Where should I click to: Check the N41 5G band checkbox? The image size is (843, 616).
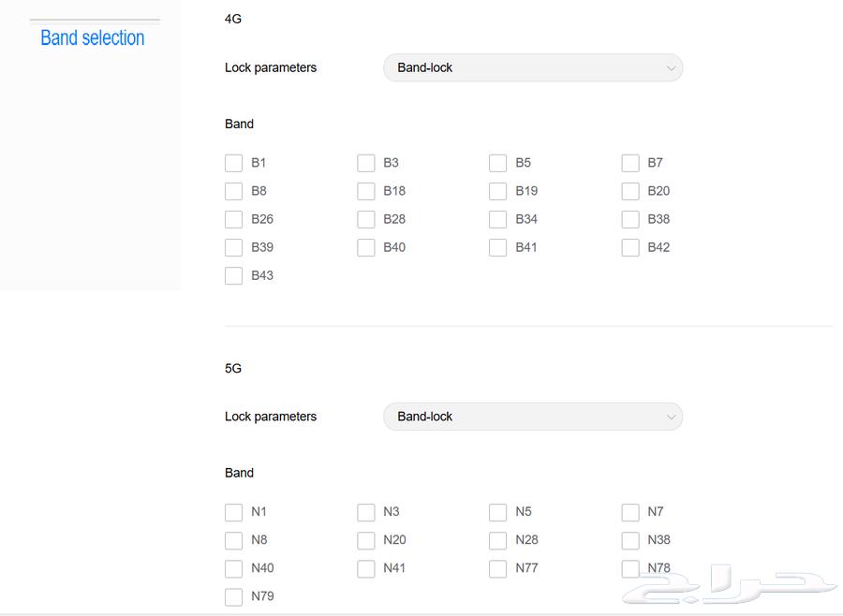coord(365,568)
